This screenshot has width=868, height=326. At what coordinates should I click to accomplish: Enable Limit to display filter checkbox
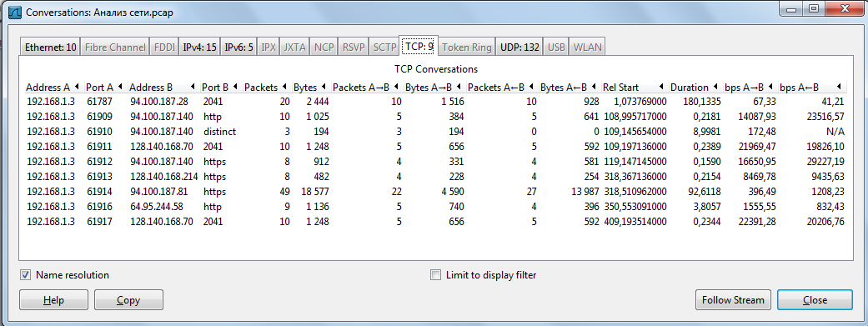(x=435, y=275)
